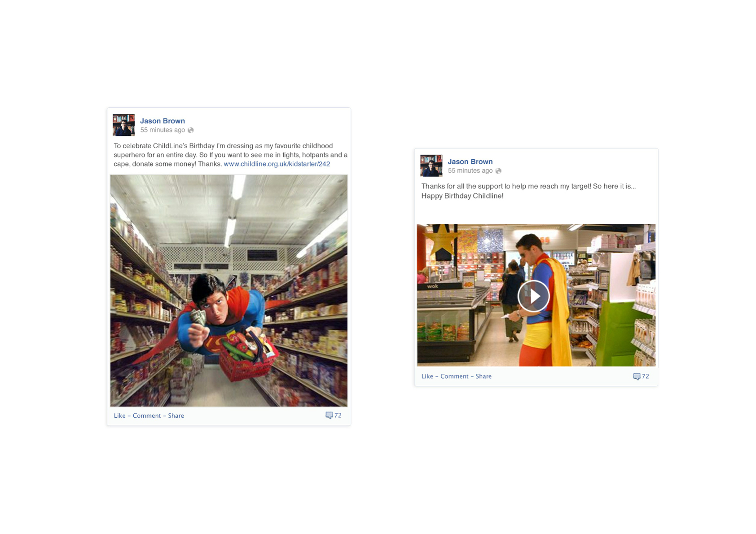This screenshot has width=756, height=534.
Task: Share the left Superman photo post
Action: point(176,416)
